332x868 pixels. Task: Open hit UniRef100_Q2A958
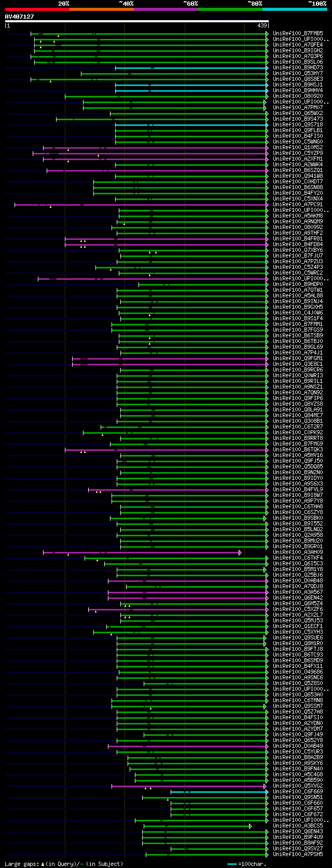(298, 535)
